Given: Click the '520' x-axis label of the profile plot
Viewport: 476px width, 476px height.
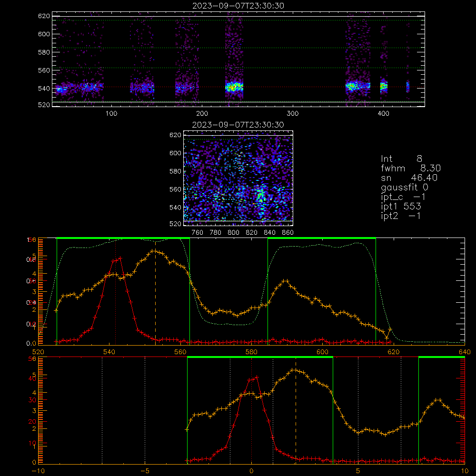Looking at the screenshot, I should (38, 352).
